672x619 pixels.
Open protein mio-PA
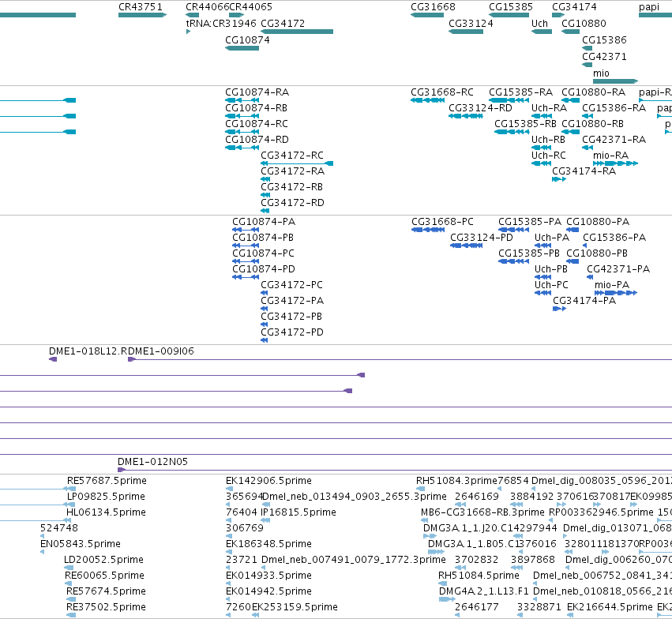point(616,293)
